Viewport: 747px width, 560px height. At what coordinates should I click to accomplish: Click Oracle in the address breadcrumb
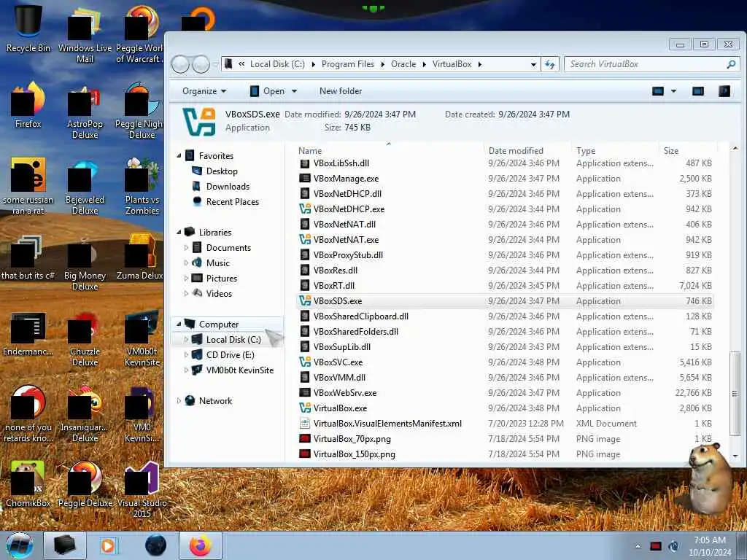click(403, 64)
